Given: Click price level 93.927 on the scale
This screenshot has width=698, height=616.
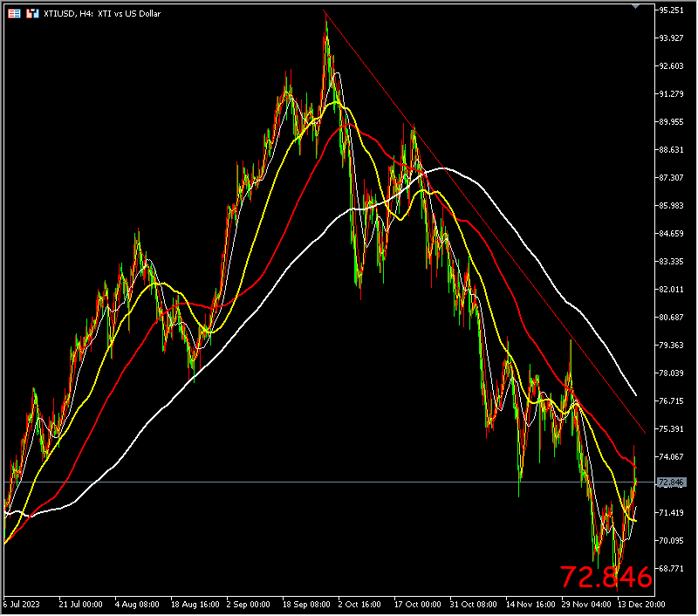Looking at the screenshot, I should 671,38.
